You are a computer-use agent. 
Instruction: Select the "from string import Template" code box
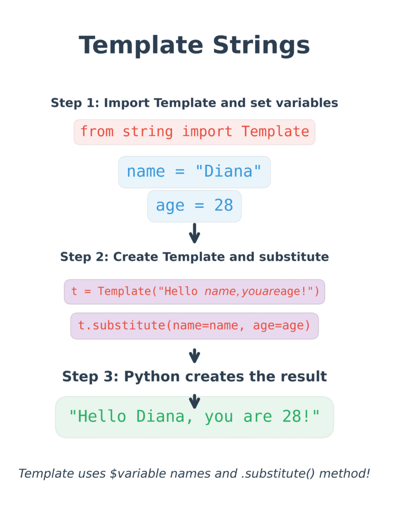pyautogui.click(x=194, y=132)
